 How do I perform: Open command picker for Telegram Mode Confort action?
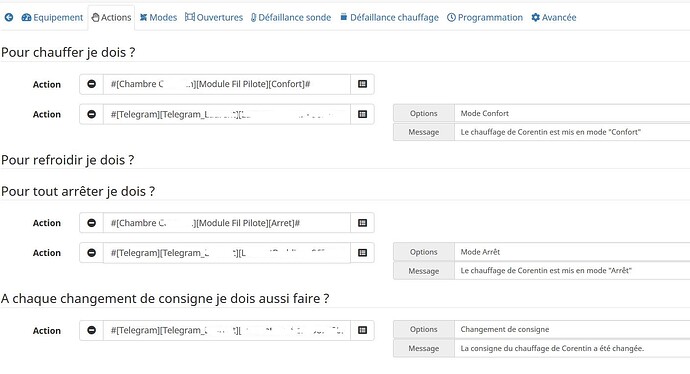pyautogui.click(x=362, y=114)
